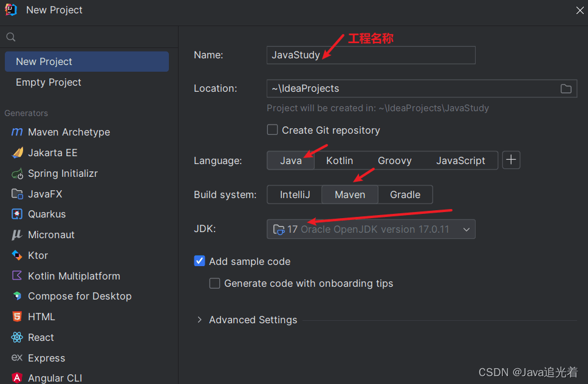
Task: Pick the Spring Initializr generator icon
Action: tap(17, 174)
